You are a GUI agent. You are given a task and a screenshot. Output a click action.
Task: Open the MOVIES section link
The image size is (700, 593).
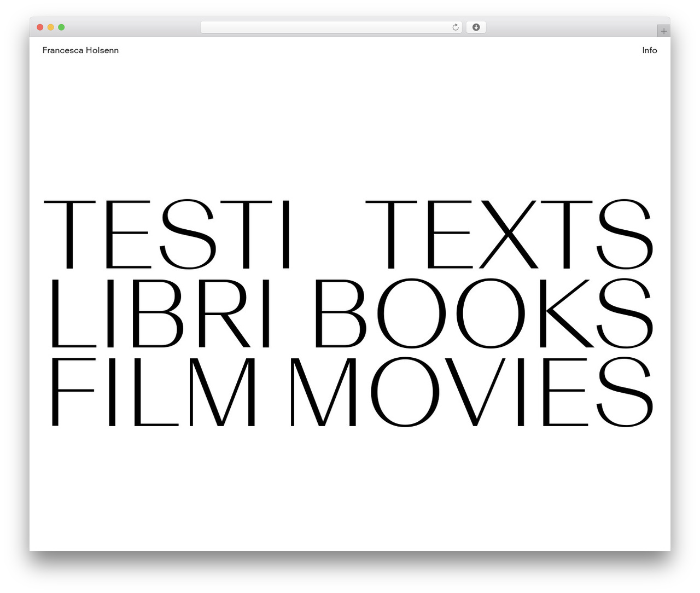(x=471, y=392)
